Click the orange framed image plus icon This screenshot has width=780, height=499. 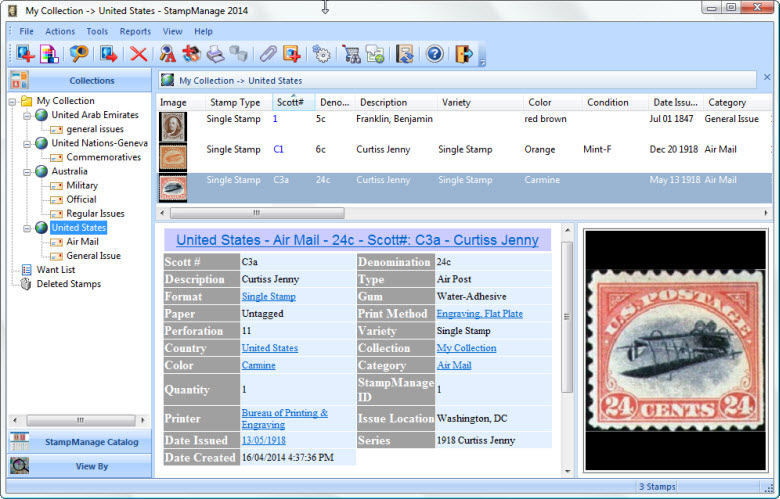coord(292,53)
